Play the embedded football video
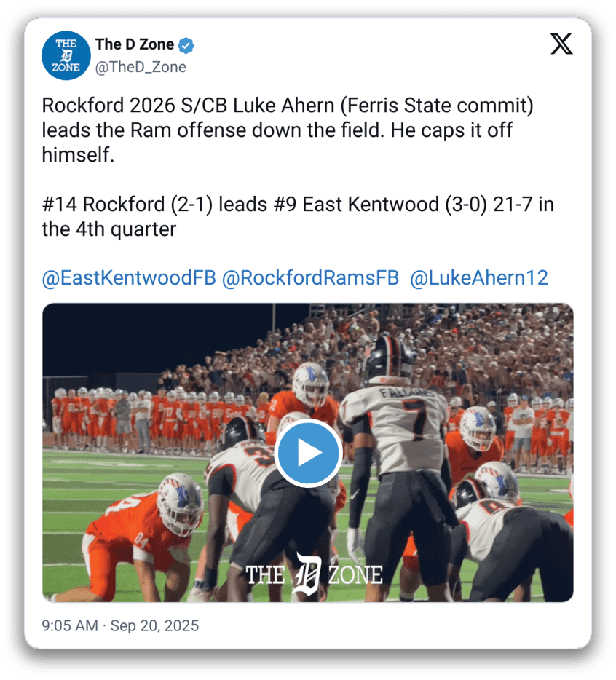Viewport: 616px width, 680px height. (x=308, y=452)
